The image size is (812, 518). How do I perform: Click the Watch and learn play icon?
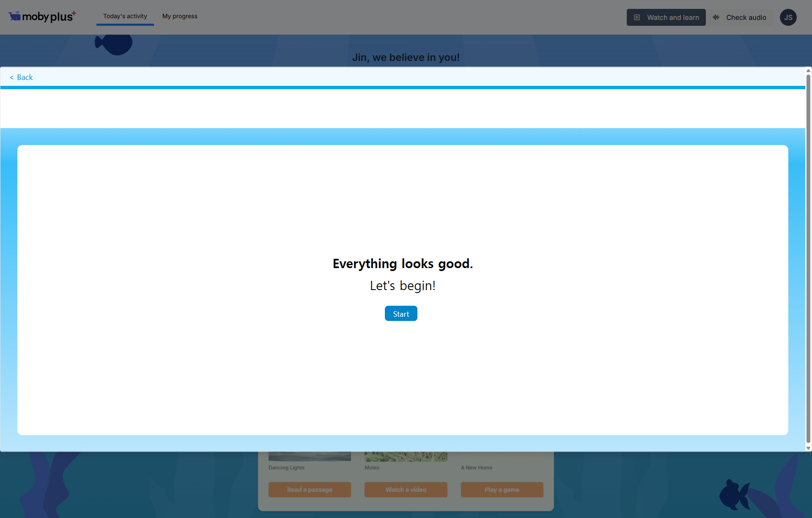click(x=637, y=17)
